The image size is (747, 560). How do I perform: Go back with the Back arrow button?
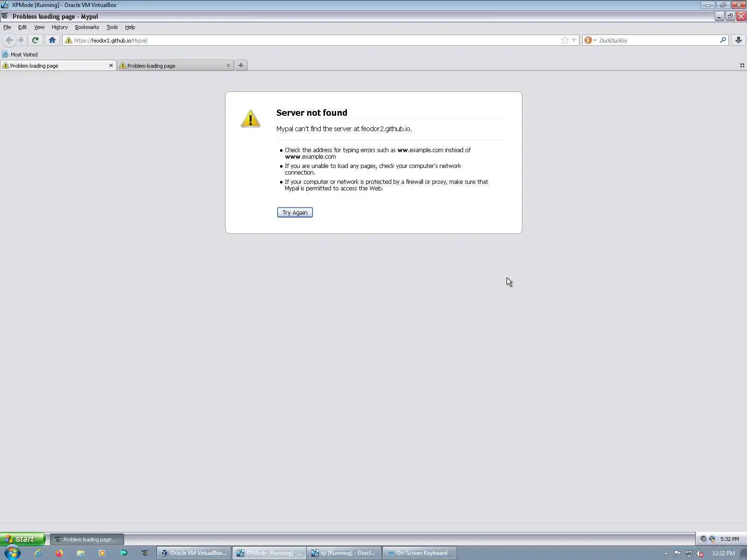click(9, 40)
